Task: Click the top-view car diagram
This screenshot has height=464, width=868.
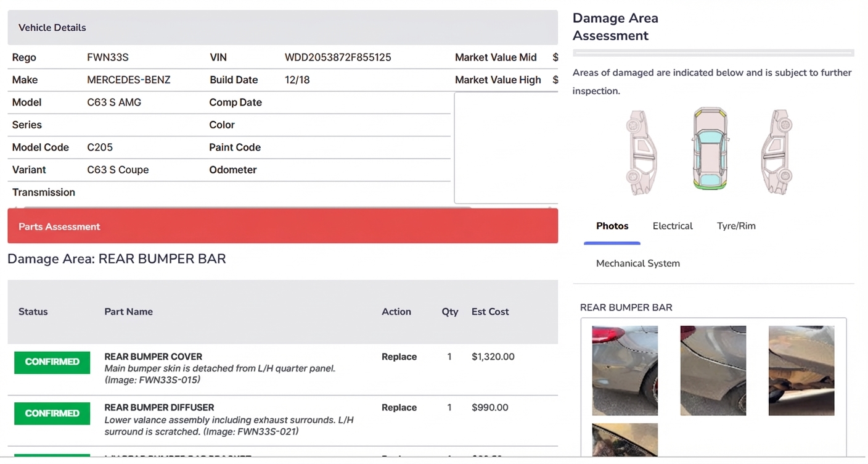Action: pos(710,149)
